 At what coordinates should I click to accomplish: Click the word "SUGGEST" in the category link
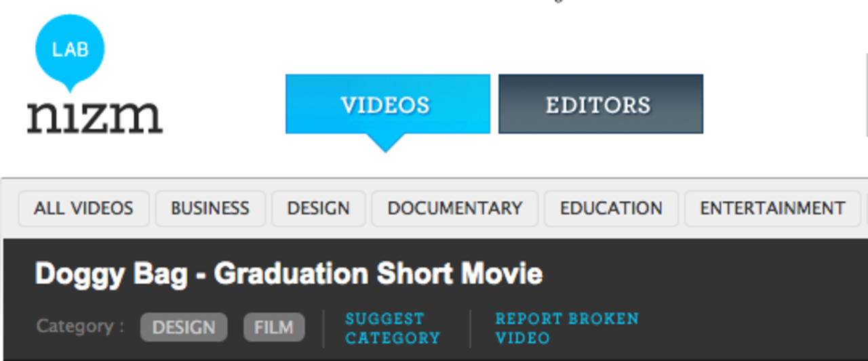[384, 318]
